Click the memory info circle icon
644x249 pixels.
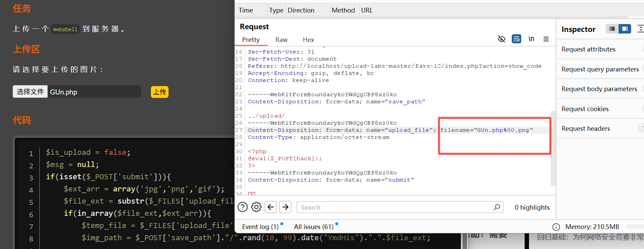coord(556,227)
